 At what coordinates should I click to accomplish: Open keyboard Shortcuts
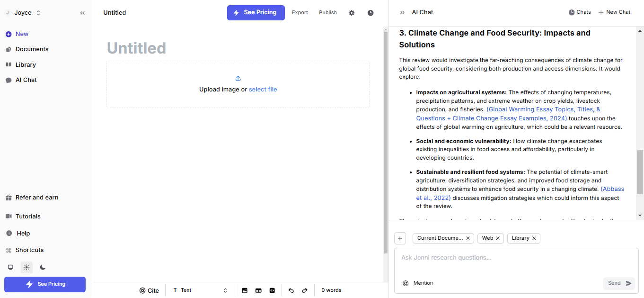(25, 250)
